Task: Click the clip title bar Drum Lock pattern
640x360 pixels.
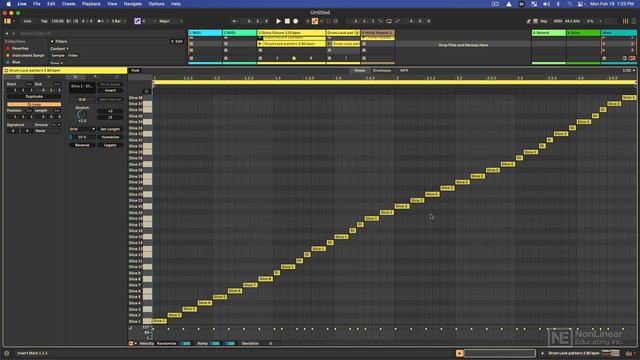Action: coord(65,71)
